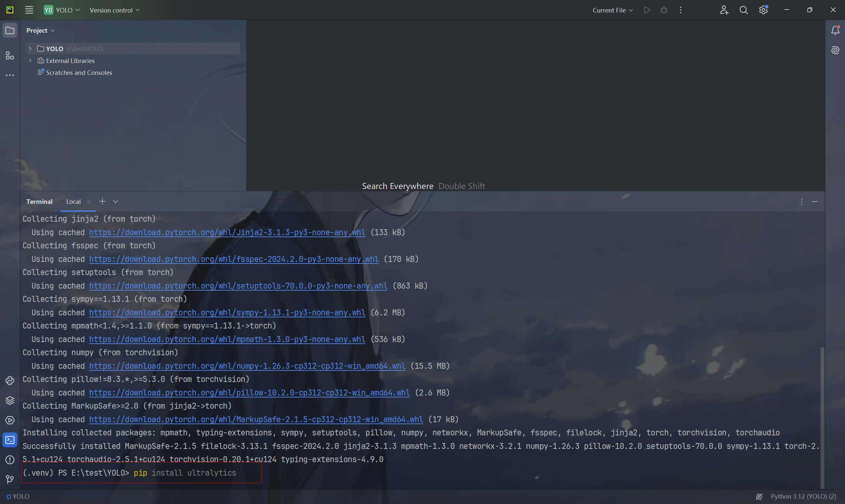
Task: Click the Search Everywhere magnifier icon
Action: pyautogui.click(x=743, y=10)
